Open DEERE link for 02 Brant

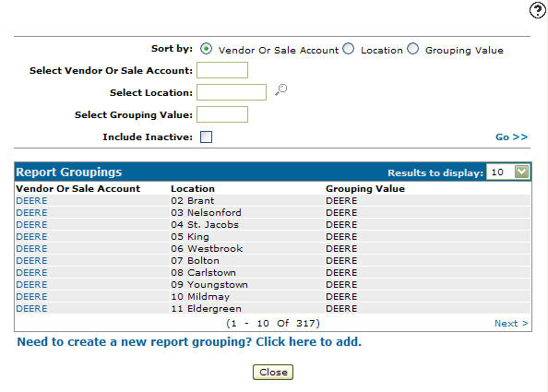coord(31,201)
